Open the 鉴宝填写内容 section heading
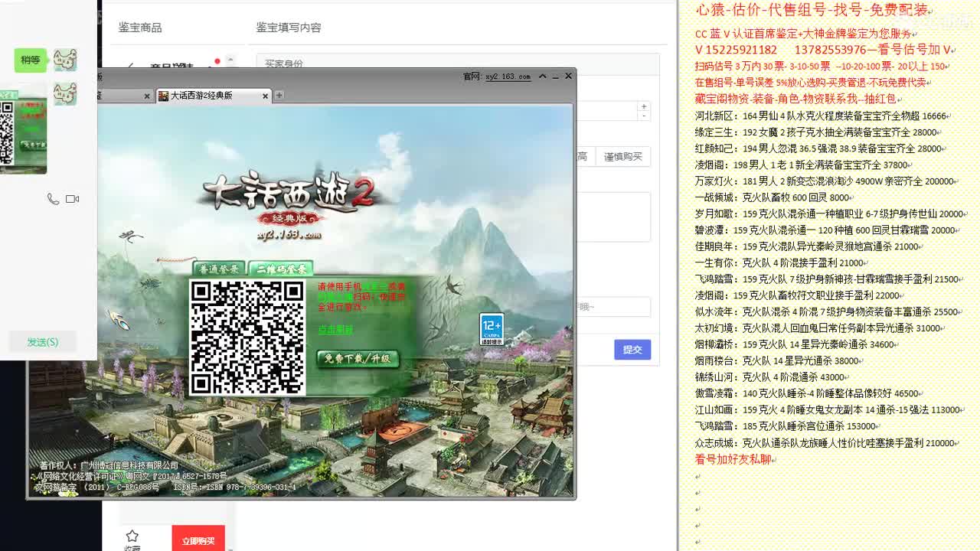This screenshot has height=551, width=980. 289,28
